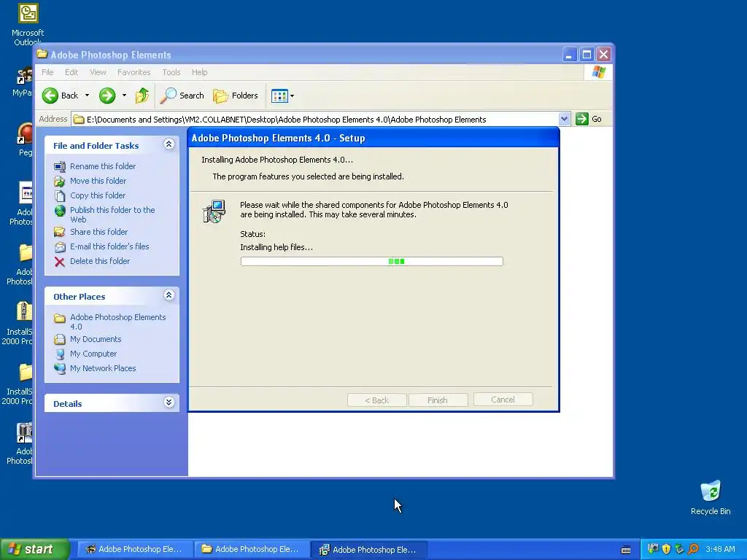Click inside the Address path field
747x560 pixels.
point(315,119)
